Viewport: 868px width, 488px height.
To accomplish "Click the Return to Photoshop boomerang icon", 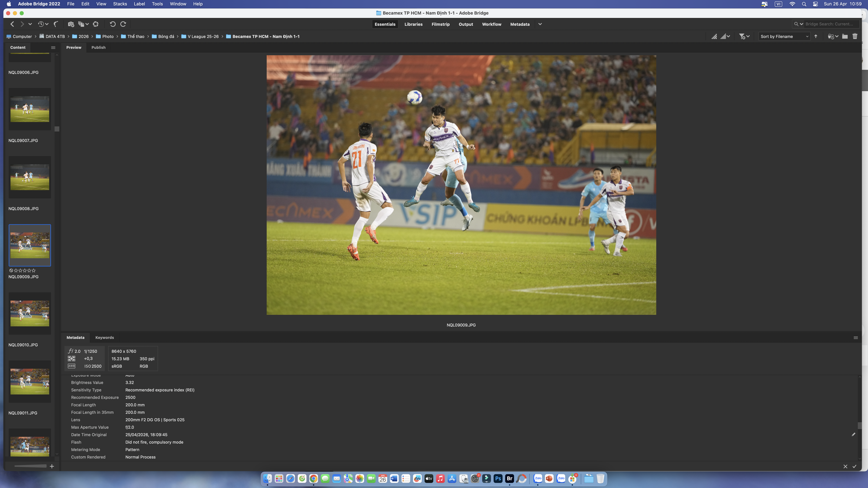I will click(56, 24).
